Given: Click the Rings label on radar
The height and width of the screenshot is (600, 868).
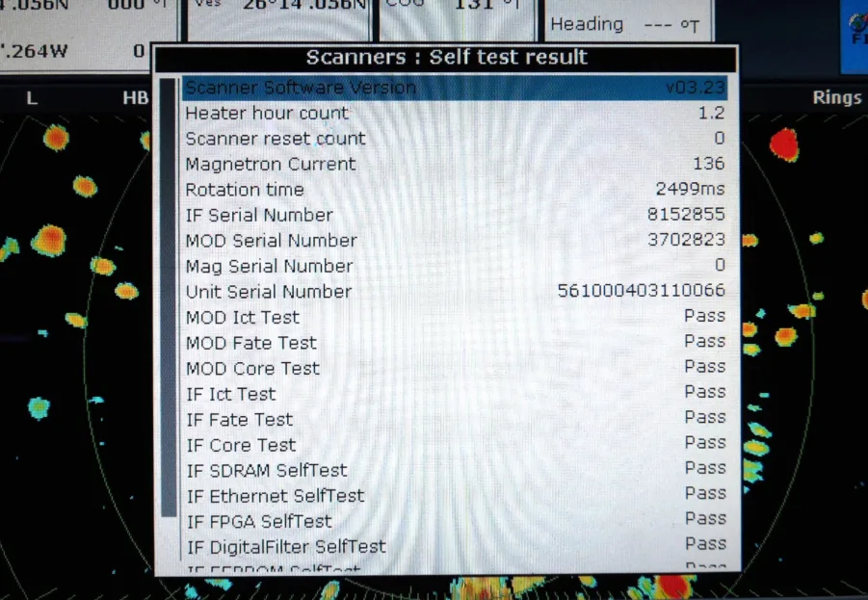Looking at the screenshot, I should tap(836, 97).
